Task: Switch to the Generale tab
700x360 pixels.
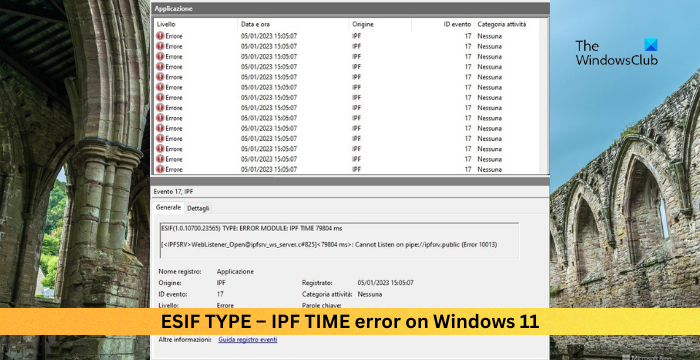Action: (168, 208)
